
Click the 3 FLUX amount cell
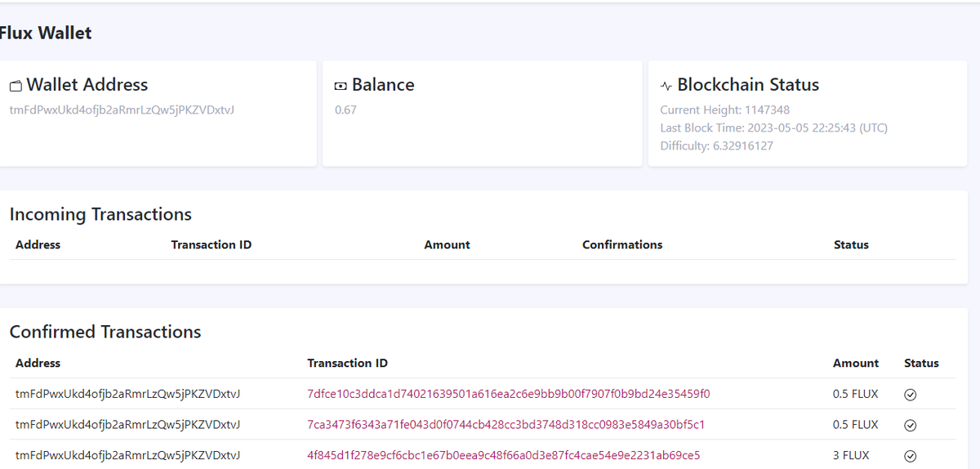click(851, 455)
